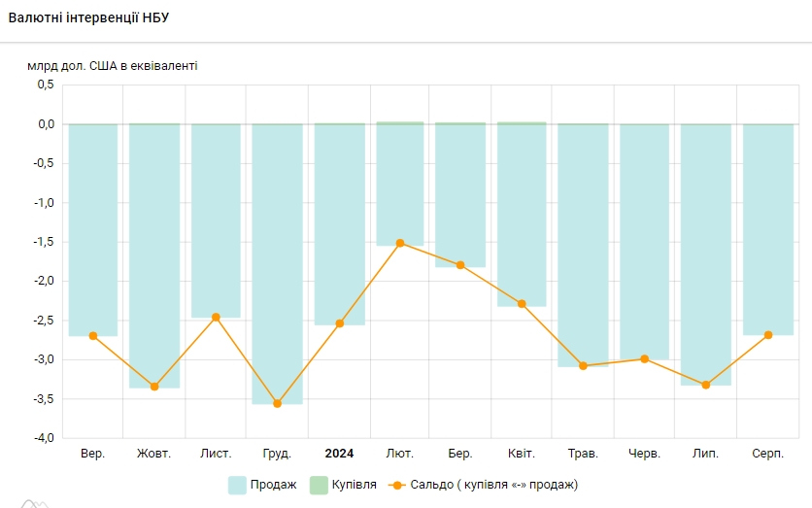Toggle the Купівля series legend label
The width and height of the screenshot is (812, 508).
click(355, 484)
